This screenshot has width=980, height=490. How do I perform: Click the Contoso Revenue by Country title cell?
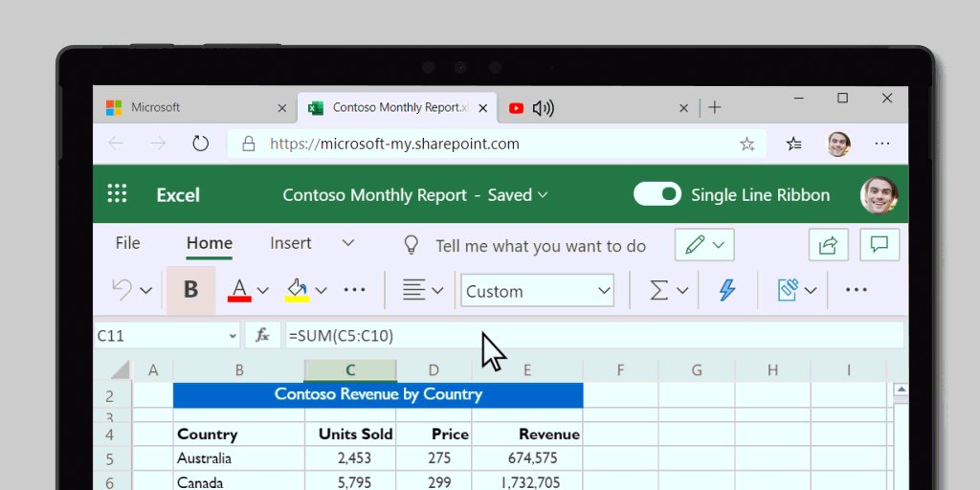(x=378, y=395)
